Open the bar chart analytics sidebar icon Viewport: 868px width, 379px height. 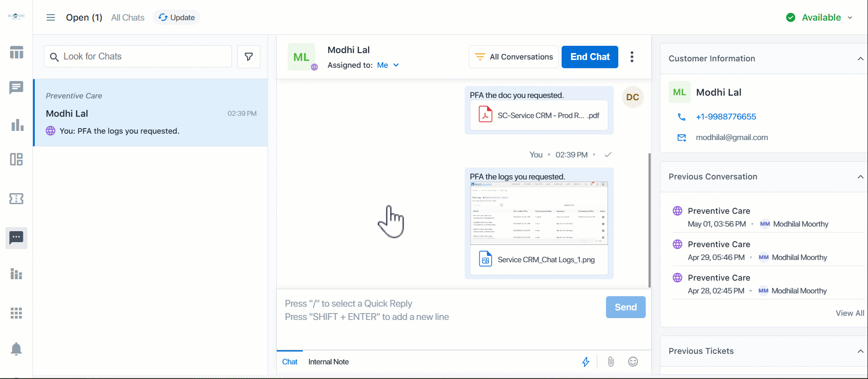click(17, 125)
